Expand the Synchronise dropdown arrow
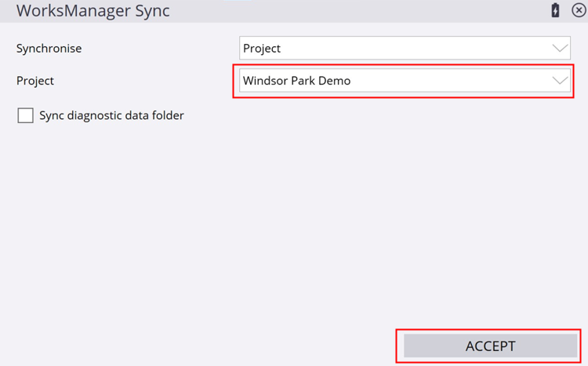This screenshot has height=366, width=588. pos(560,49)
